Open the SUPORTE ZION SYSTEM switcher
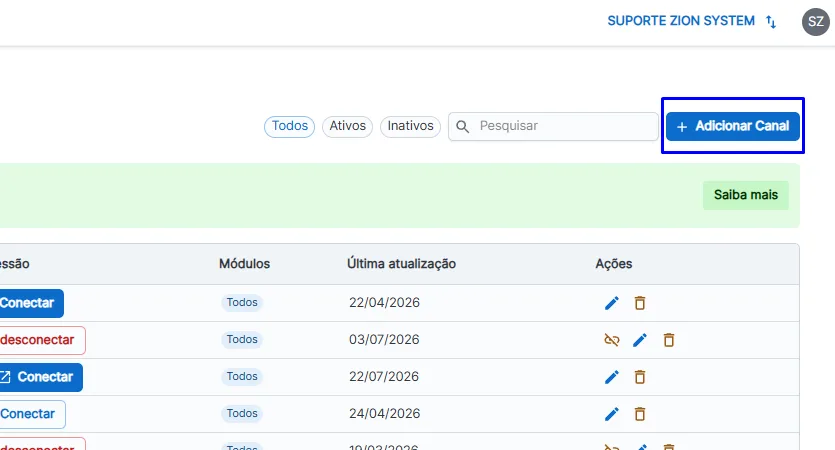The height and width of the screenshot is (450, 835). [x=692, y=21]
